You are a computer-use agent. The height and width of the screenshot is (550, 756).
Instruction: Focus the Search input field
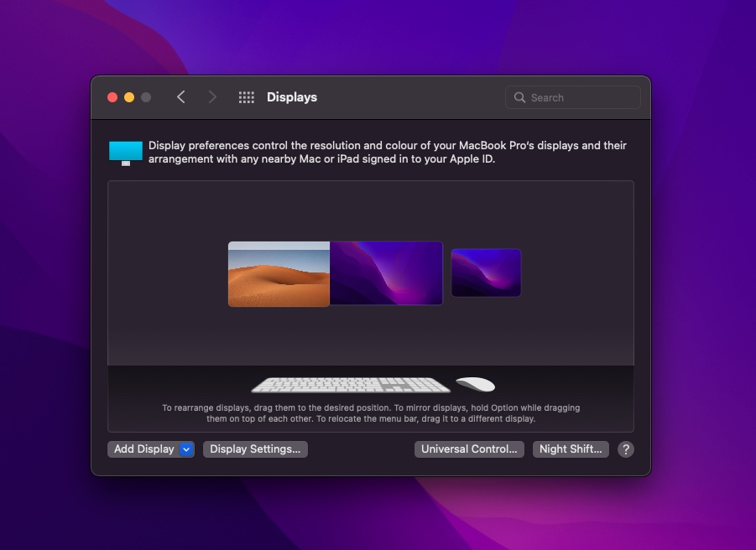click(x=573, y=98)
